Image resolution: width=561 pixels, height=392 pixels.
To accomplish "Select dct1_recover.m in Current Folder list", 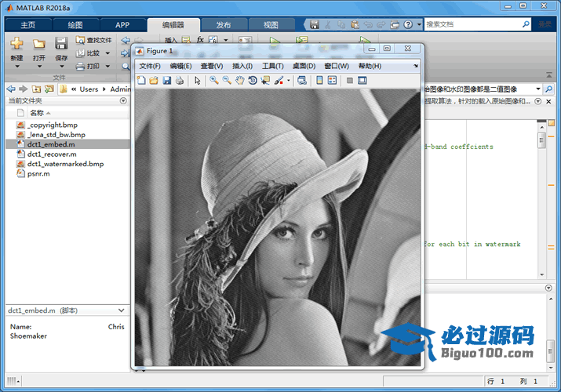I will [52, 154].
